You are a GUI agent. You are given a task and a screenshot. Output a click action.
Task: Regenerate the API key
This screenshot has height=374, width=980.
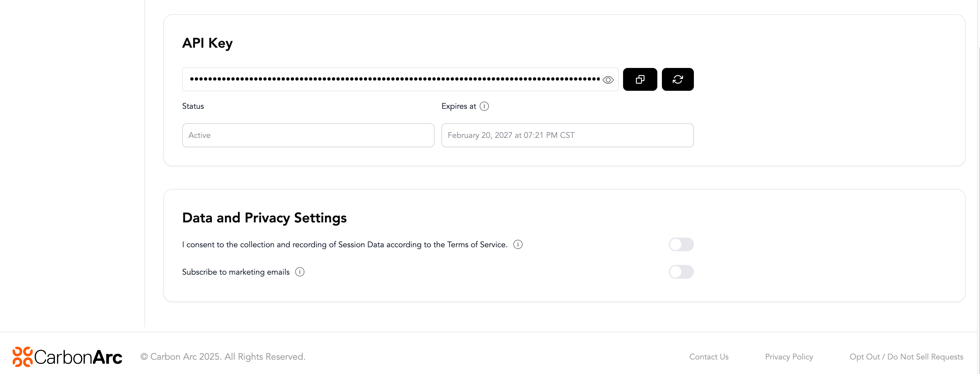(x=678, y=80)
